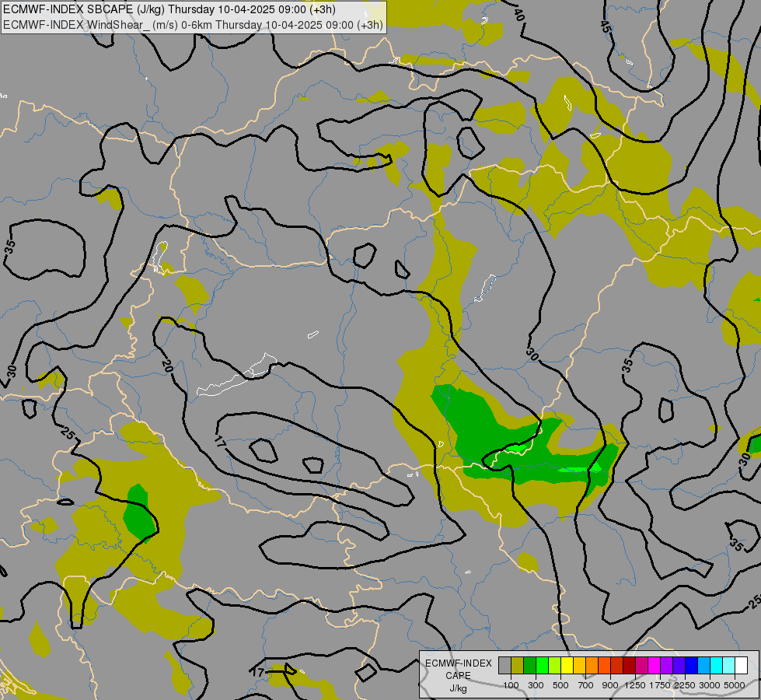Viewport: 761px width, 700px height.
Task: Click the 3000 legend value
Action: 710,685
